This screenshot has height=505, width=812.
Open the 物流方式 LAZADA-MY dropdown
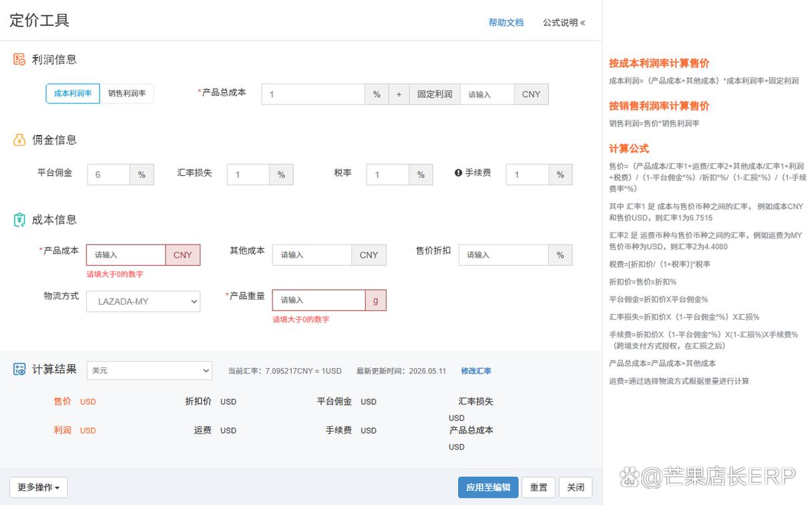coord(143,301)
